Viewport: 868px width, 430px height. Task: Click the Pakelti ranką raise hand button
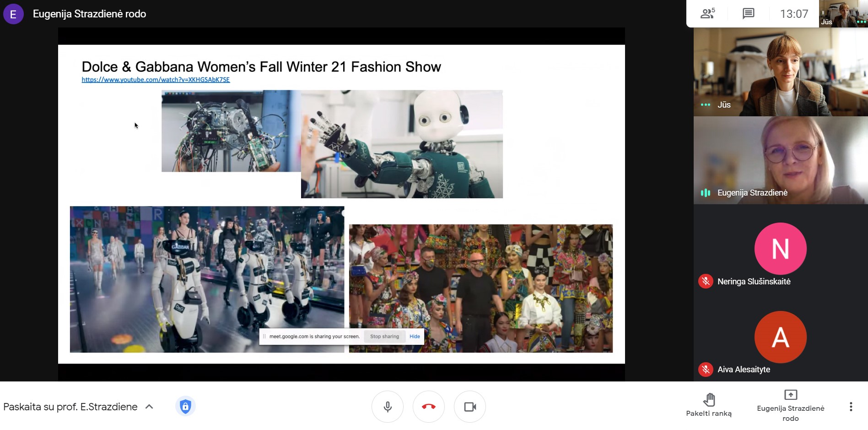709,405
